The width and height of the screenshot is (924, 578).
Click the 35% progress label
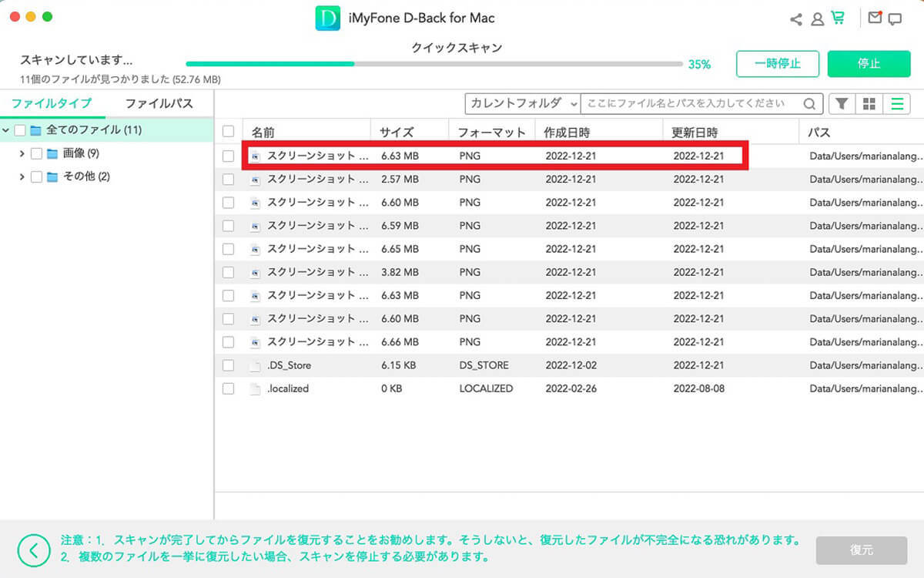point(699,65)
